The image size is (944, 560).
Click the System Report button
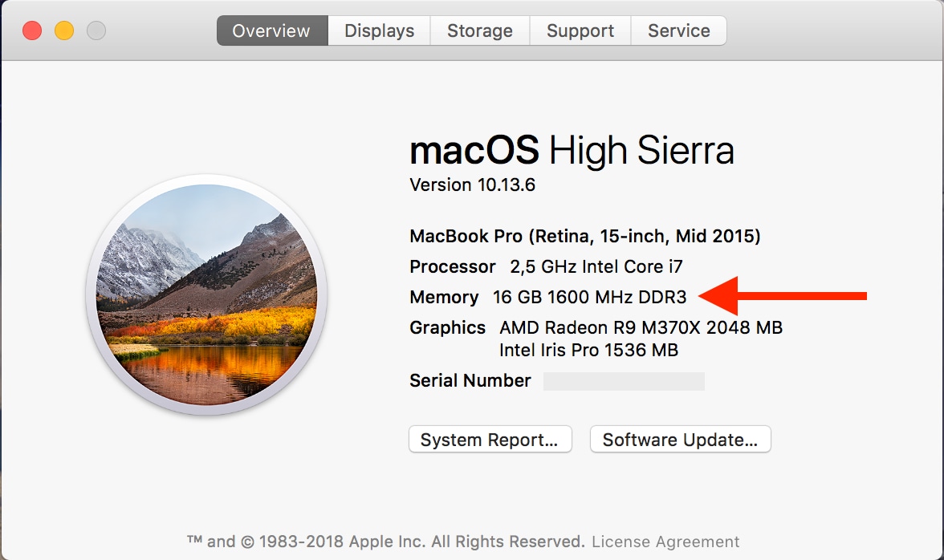pyautogui.click(x=490, y=440)
